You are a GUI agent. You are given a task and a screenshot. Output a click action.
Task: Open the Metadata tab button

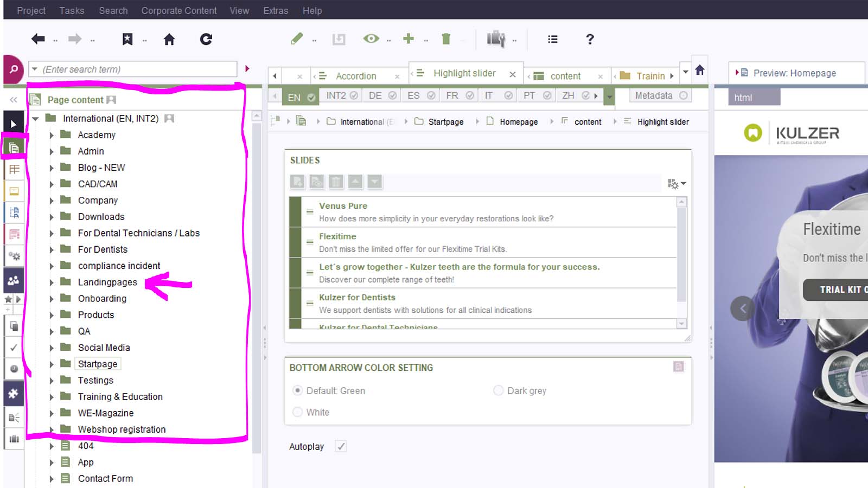tap(653, 95)
